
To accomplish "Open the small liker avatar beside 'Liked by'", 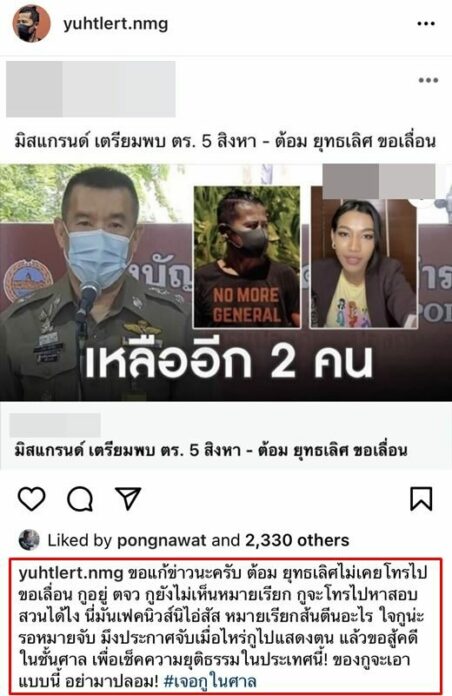I will [x=29, y=540].
